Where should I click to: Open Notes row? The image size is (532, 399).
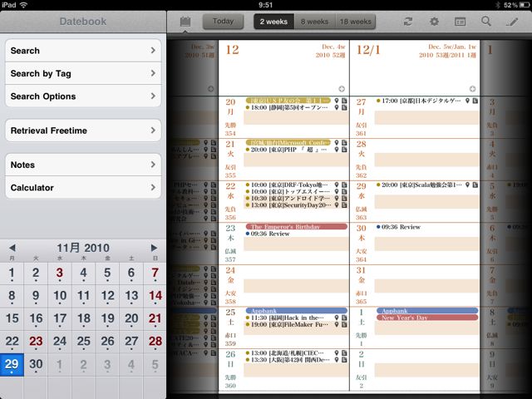click(x=83, y=165)
